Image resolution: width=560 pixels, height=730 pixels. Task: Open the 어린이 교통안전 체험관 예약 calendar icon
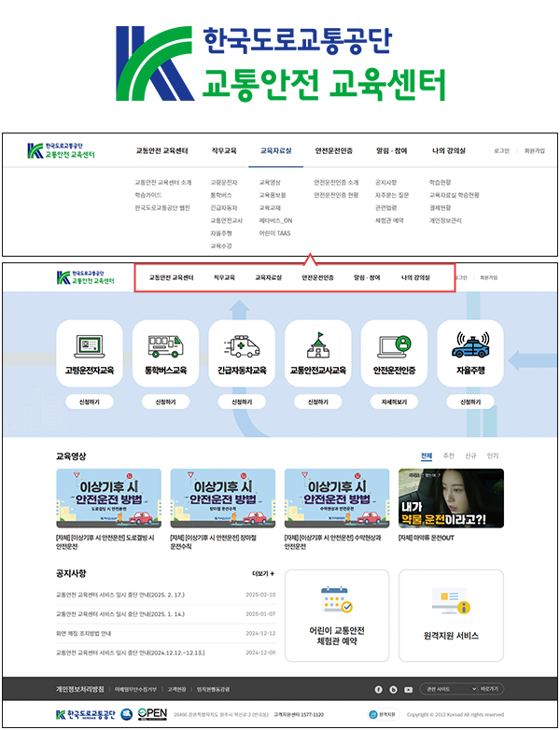[x=337, y=599]
